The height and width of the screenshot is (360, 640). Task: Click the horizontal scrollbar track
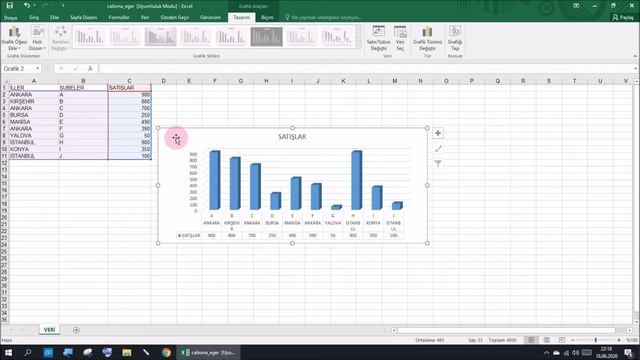506,330
